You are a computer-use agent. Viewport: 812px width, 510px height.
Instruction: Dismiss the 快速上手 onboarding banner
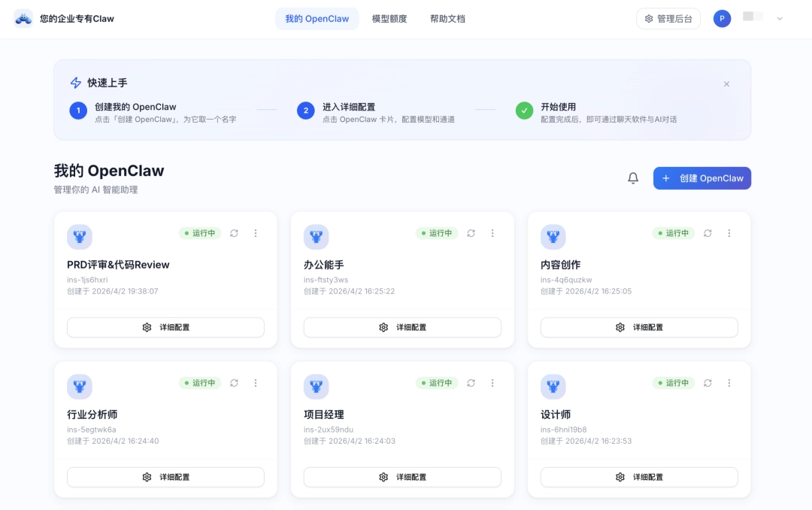(726, 84)
